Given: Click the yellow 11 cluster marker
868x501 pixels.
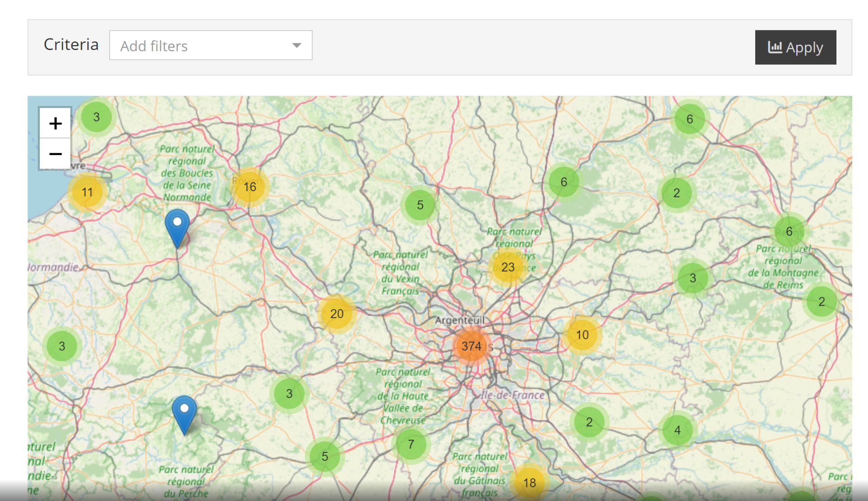Looking at the screenshot, I should (87, 192).
